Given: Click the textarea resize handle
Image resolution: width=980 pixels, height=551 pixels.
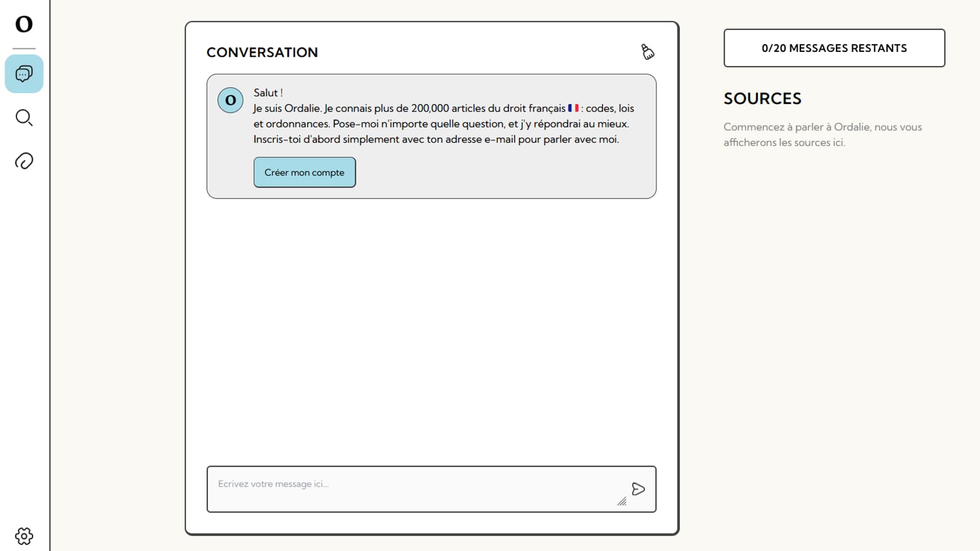Looking at the screenshot, I should tap(621, 501).
